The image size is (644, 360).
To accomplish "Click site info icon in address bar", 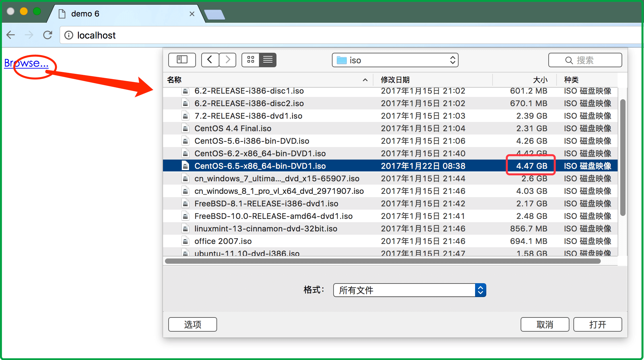I will pyautogui.click(x=69, y=35).
